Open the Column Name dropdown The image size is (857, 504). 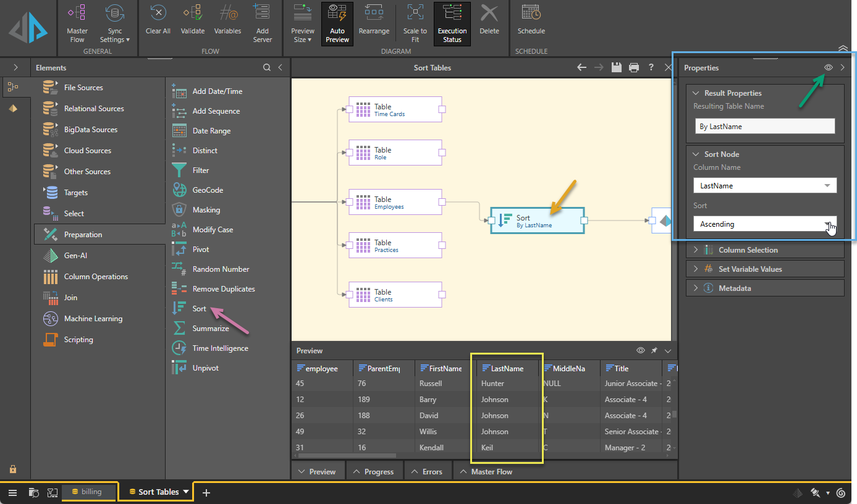(x=765, y=186)
